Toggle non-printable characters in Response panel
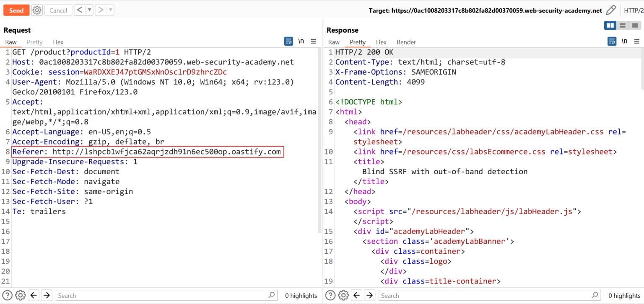644x304 pixels. [625, 41]
